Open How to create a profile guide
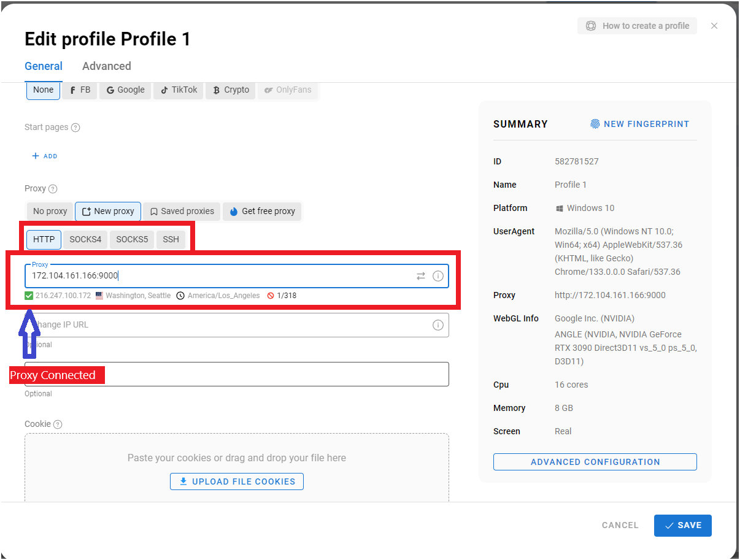 click(x=637, y=26)
